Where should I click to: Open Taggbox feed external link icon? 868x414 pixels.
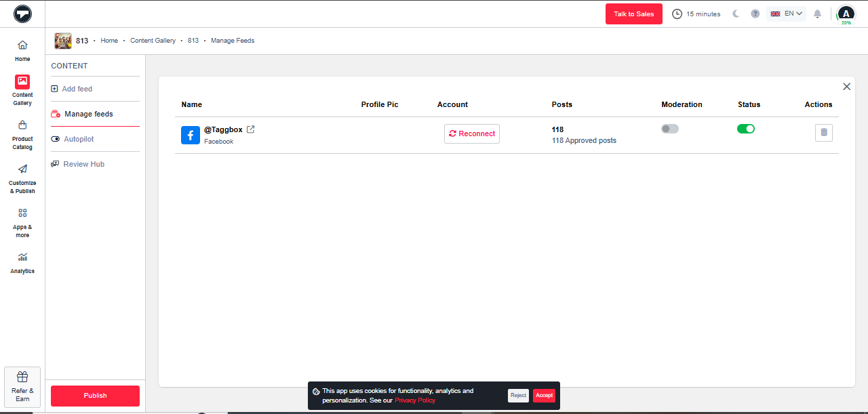pyautogui.click(x=250, y=129)
